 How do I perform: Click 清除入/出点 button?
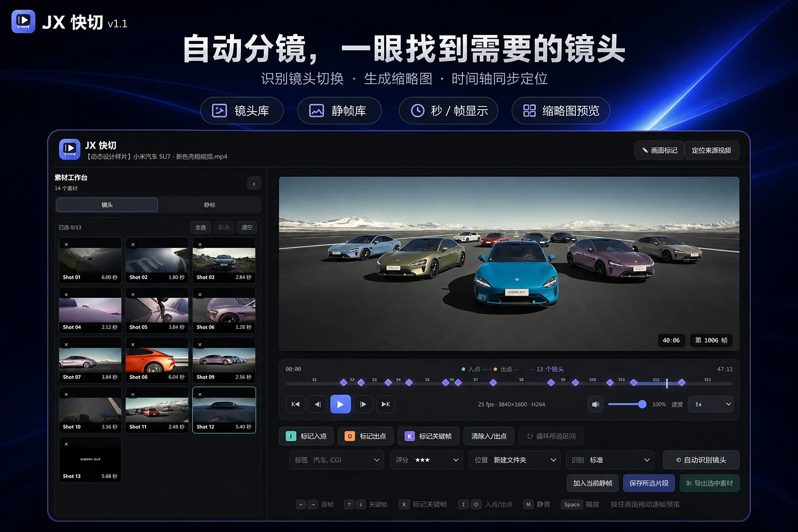tap(489, 436)
